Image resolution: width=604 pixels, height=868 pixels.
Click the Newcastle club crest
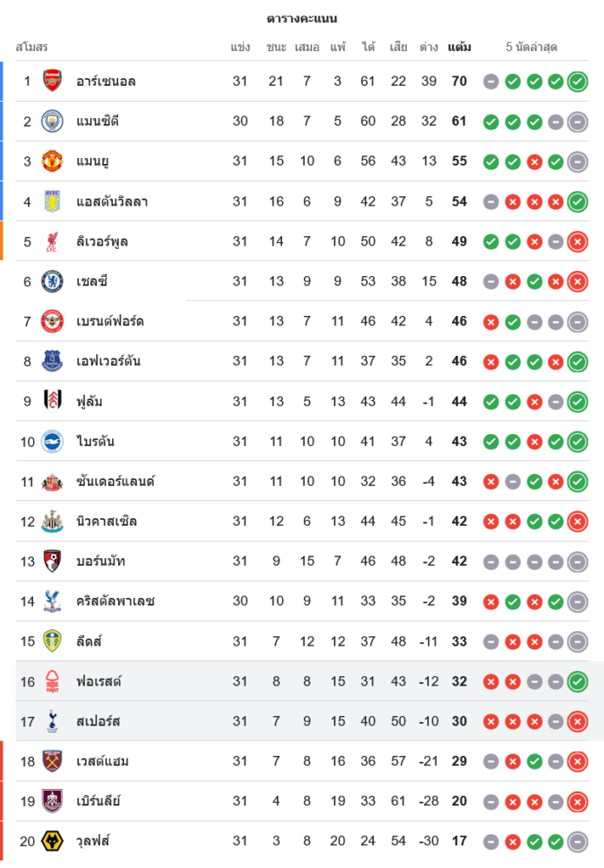53,521
